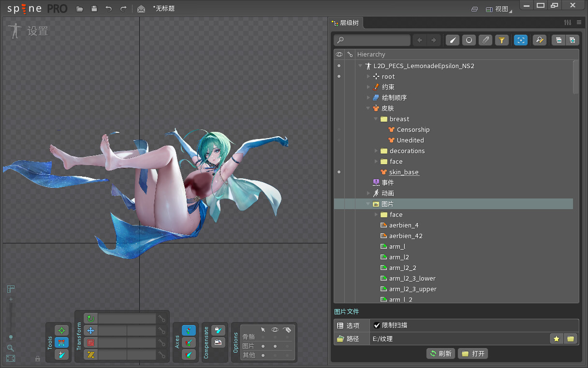
Task: Open the 视图 menu
Action: pyautogui.click(x=499, y=9)
